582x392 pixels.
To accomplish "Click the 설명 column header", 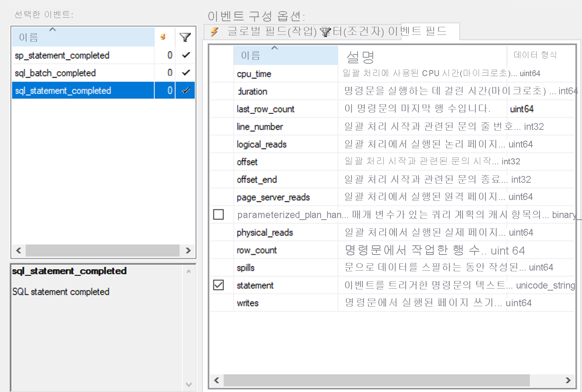I will (360, 57).
